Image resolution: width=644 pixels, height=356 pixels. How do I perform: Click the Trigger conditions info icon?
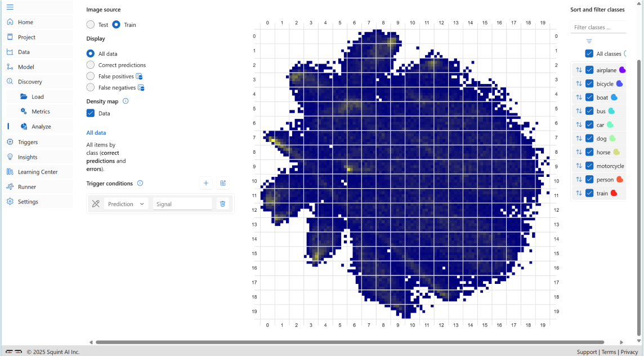pyautogui.click(x=140, y=183)
